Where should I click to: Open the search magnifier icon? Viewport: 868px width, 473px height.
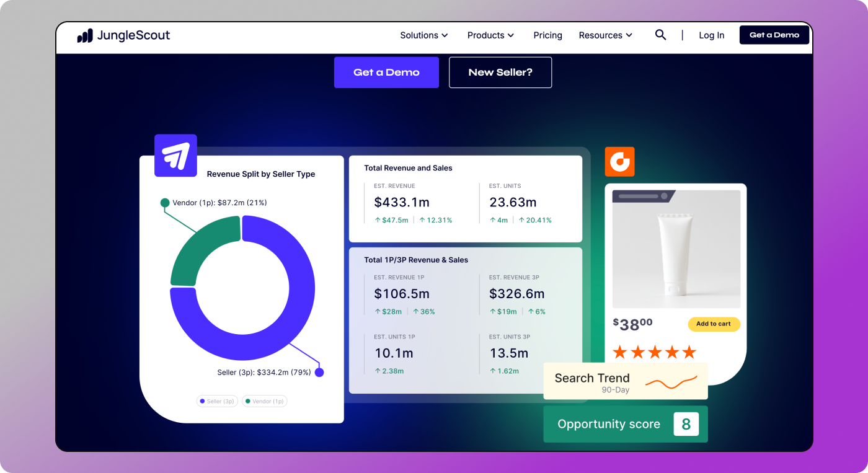tap(660, 35)
